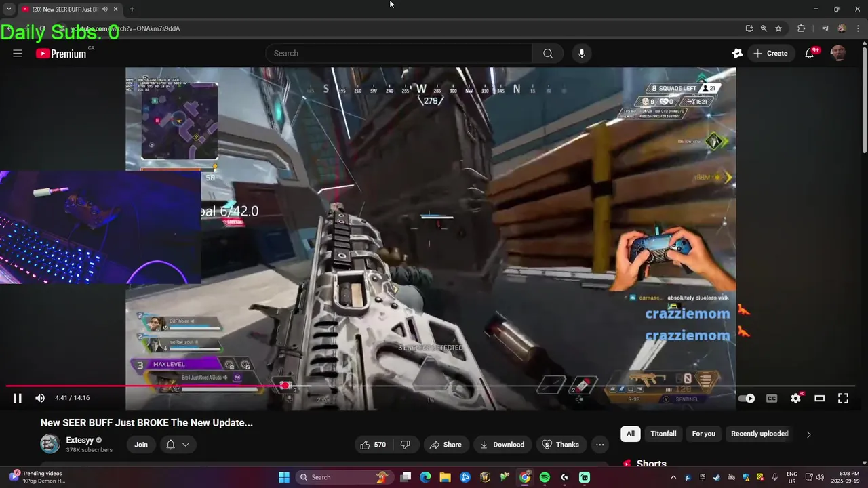The image size is (868, 488).
Task: Open the YouTube account avatar menu
Action: click(x=838, y=54)
